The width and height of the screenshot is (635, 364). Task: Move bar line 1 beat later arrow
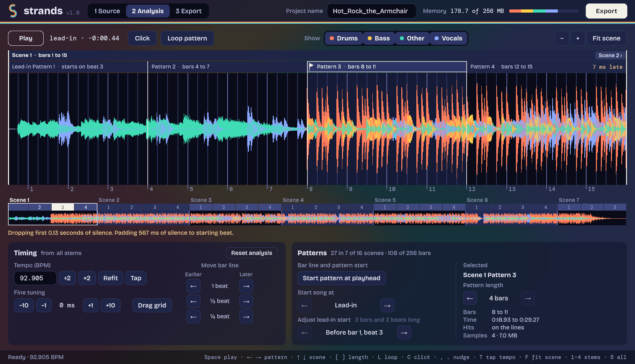click(x=246, y=286)
